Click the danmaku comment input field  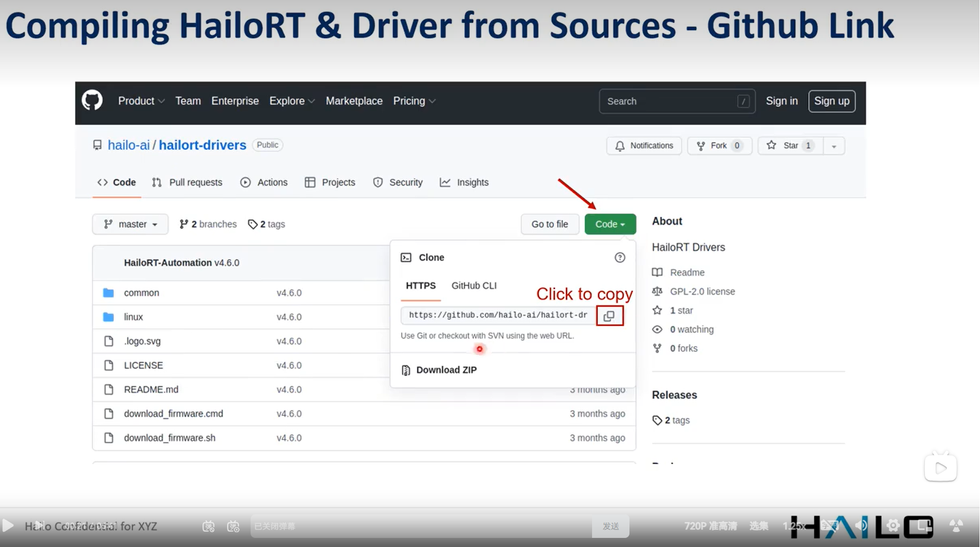pyautogui.click(x=421, y=526)
